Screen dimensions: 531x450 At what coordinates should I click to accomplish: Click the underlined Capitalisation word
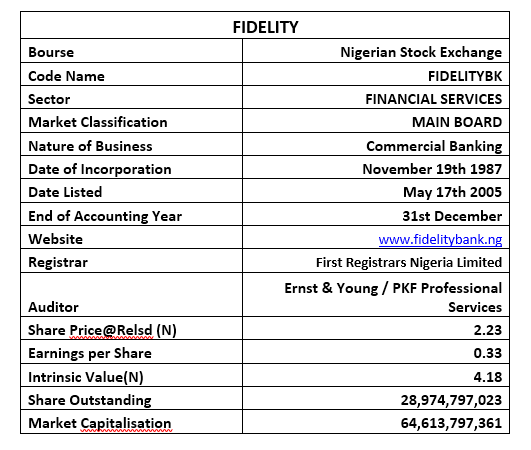[126, 424]
